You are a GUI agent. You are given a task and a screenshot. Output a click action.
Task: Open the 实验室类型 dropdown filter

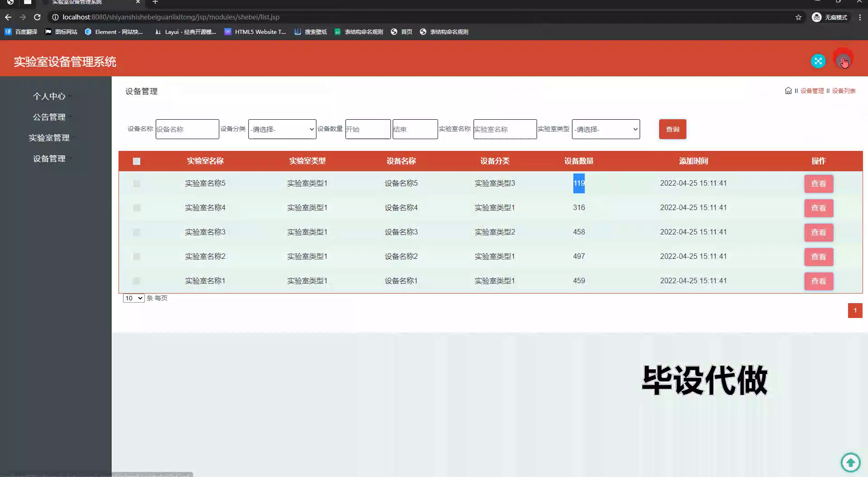[606, 129]
